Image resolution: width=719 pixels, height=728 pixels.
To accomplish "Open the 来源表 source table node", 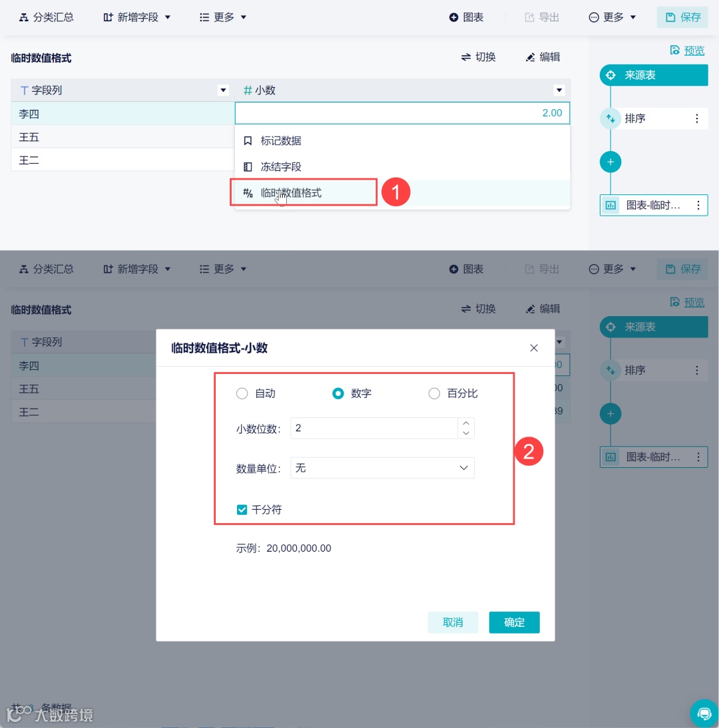I will 653,75.
